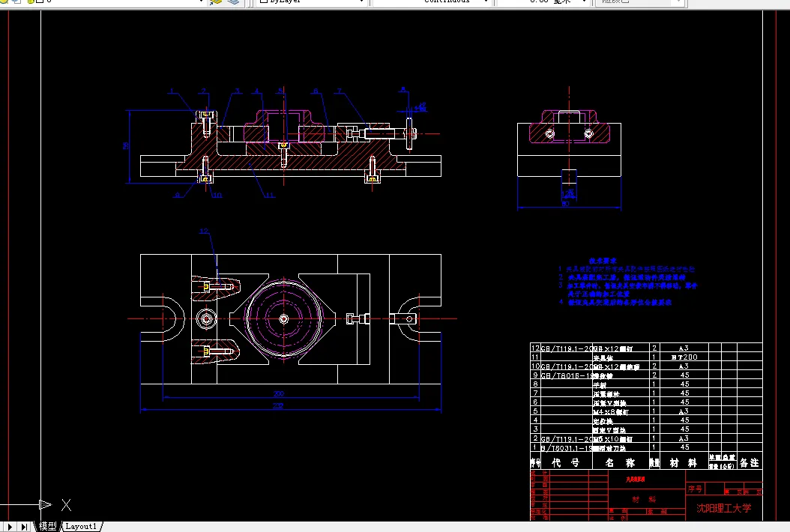Select part callout number 11 below section view
The width and height of the screenshot is (790, 532).
270,195
